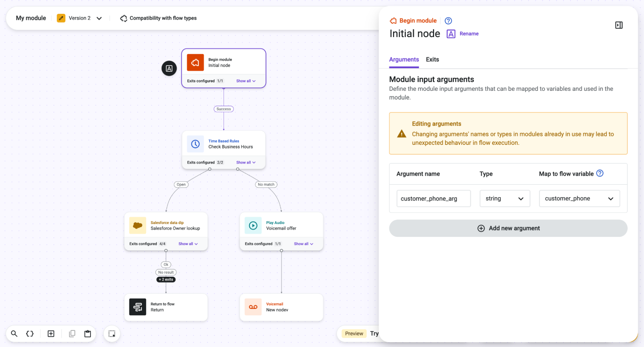
Task: Click the copy nodes icon
Action: [x=72, y=333]
